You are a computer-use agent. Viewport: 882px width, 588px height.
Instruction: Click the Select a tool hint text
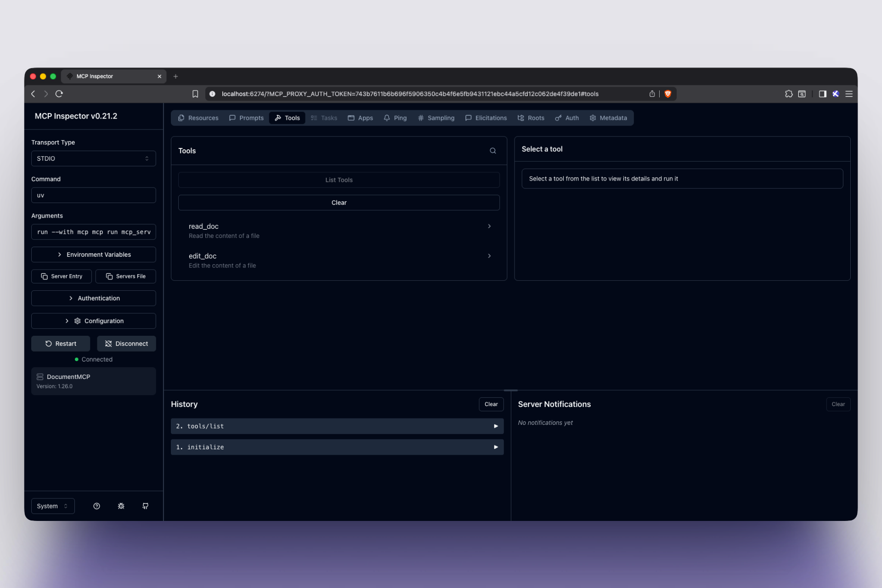coord(603,179)
